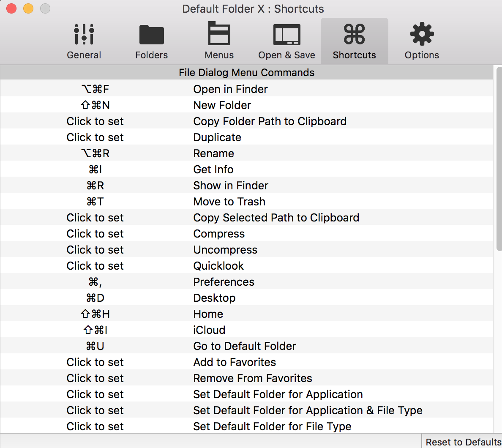Select the Move to Trash command label
The height and width of the screenshot is (448, 502).
click(229, 202)
